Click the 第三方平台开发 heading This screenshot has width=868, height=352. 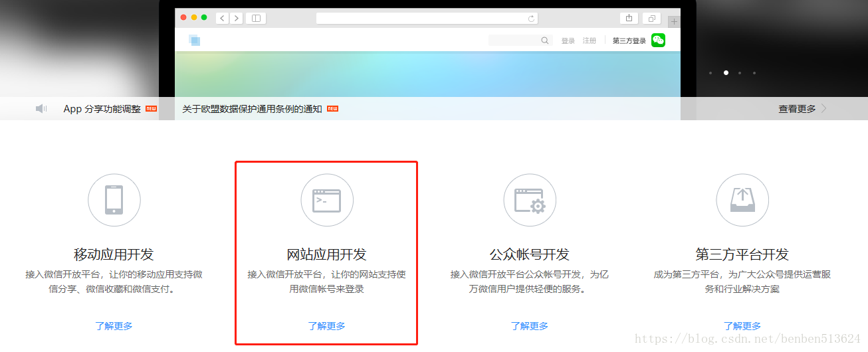point(742,254)
